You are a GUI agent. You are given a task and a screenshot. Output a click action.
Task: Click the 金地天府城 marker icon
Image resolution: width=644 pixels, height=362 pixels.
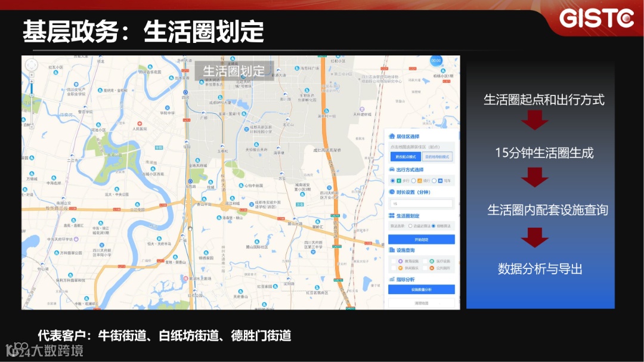(197, 160)
